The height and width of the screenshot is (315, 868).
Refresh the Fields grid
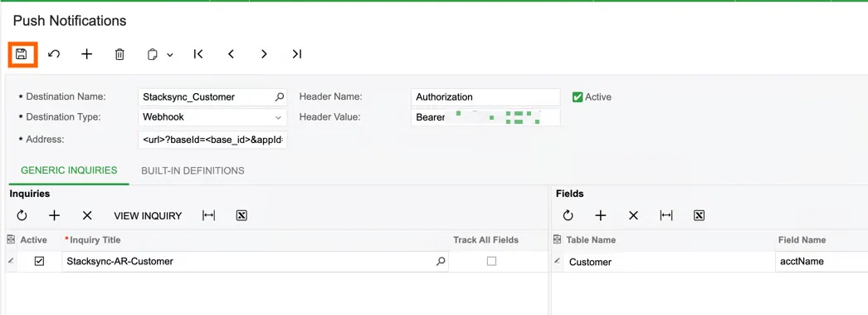568,216
